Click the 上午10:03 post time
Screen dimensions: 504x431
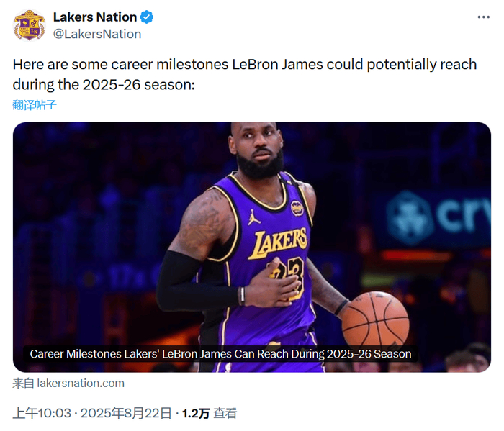click(x=42, y=413)
